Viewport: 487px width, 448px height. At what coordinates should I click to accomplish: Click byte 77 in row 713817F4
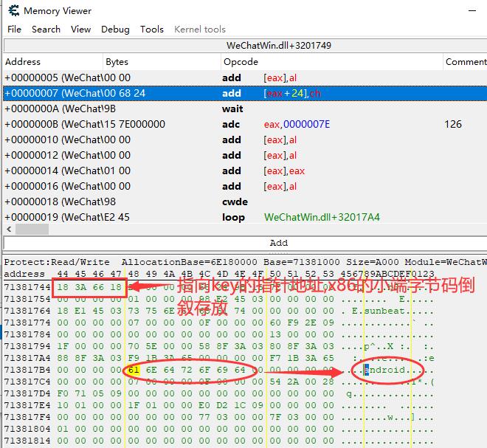tap(204, 417)
